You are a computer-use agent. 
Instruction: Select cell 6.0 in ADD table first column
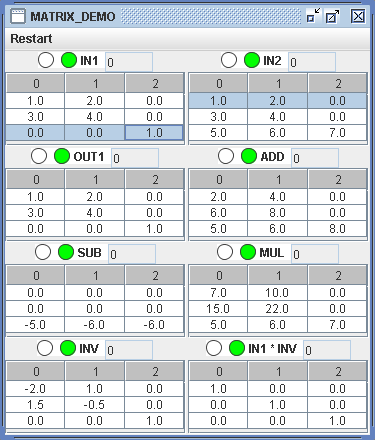click(x=218, y=213)
